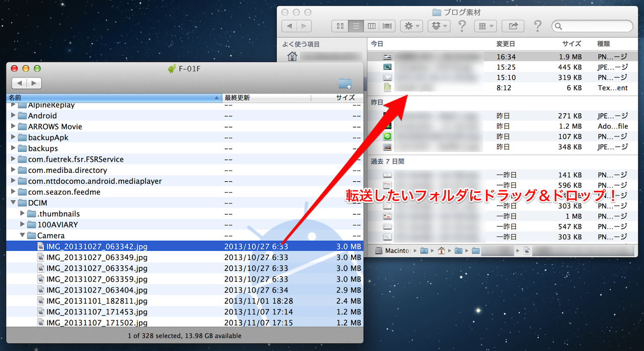The height and width of the screenshot is (351, 644).
Task: Select the image icon in the 348 KB row
Action: (x=387, y=147)
